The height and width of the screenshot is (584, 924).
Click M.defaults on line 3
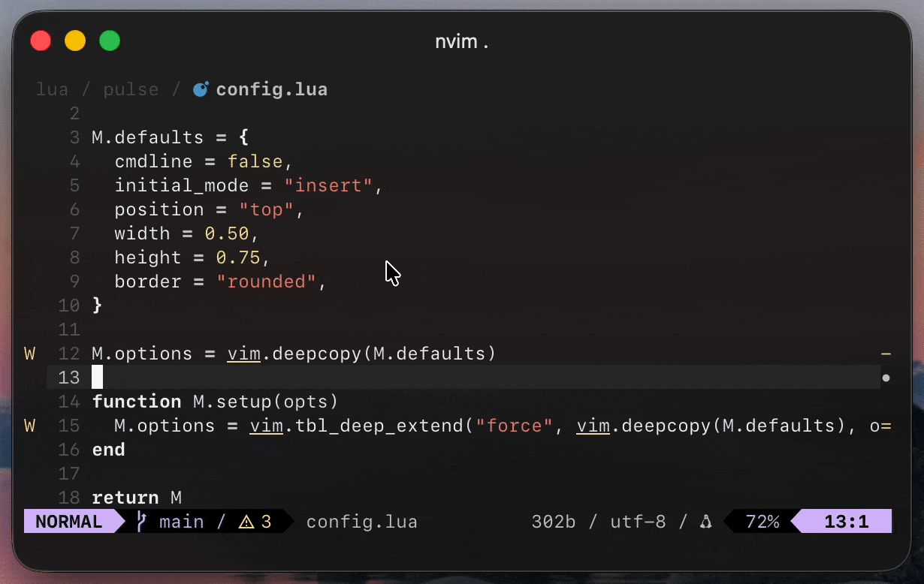(x=148, y=137)
